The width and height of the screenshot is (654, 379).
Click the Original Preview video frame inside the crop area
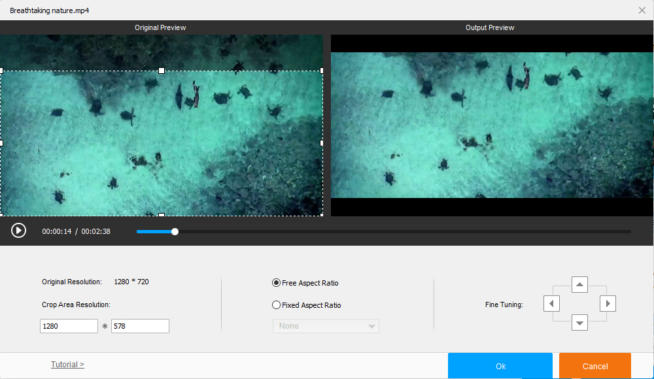(x=161, y=143)
